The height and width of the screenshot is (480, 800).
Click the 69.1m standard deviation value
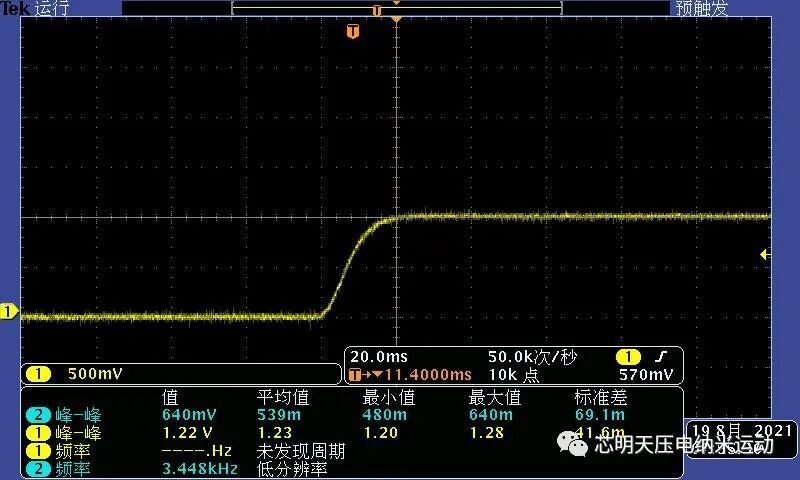[600, 415]
